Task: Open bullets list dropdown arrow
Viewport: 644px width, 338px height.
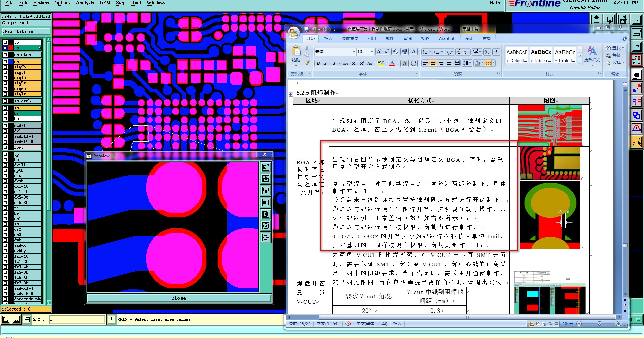Action: pyautogui.click(x=430, y=52)
